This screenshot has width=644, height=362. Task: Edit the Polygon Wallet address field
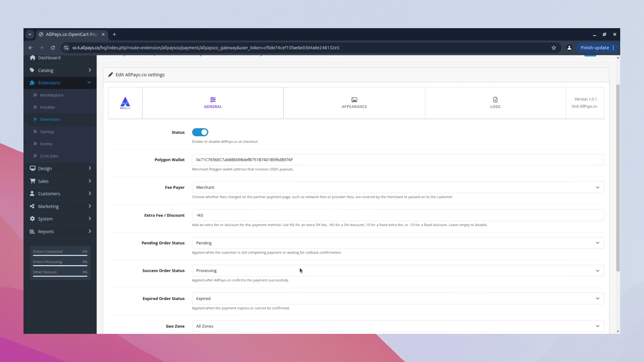[x=398, y=160]
